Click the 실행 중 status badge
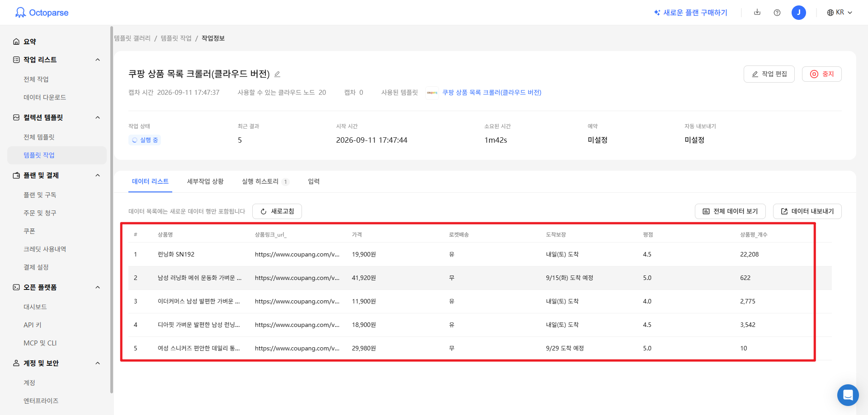Image resolution: width=868 pixels, height=415 pixels. pyautogui.click(x=145, y=140)
